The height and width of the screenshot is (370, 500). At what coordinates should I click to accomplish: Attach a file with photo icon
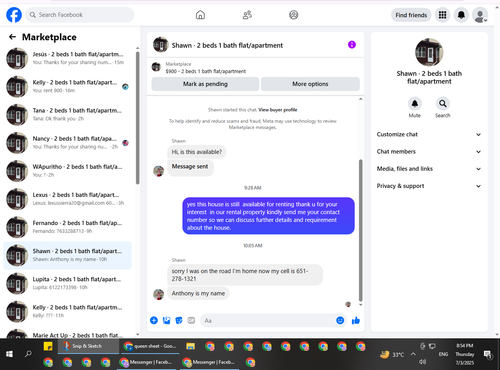pos(166,320)
